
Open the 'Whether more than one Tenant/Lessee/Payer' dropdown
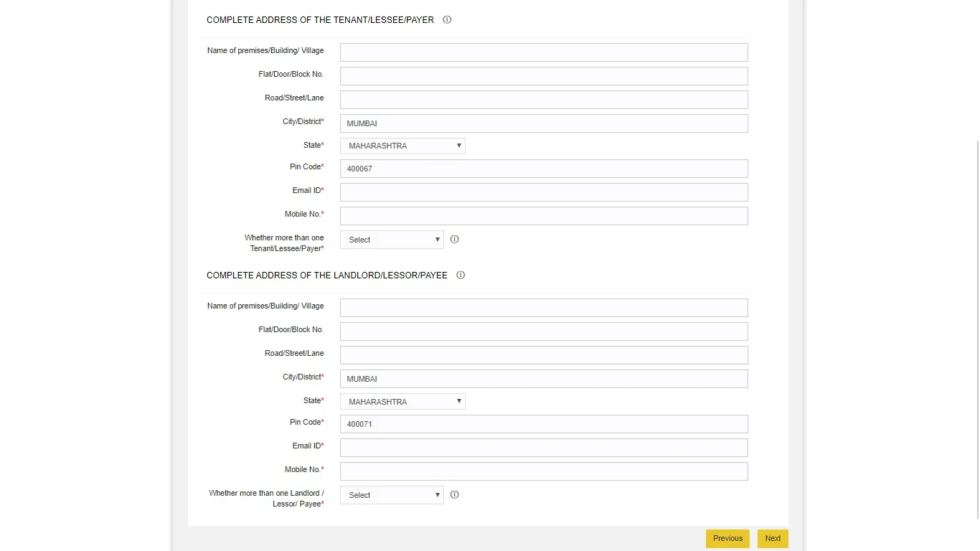pyautogui.click(x=392, y=240)
